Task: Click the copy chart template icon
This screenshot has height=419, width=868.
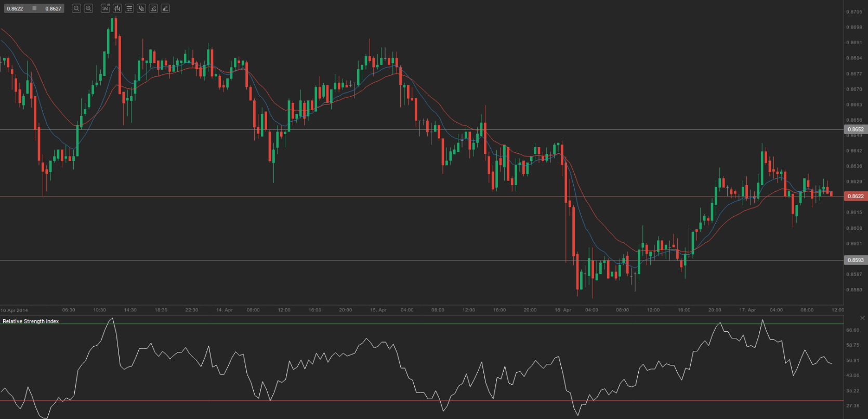Action: (141, 8)
